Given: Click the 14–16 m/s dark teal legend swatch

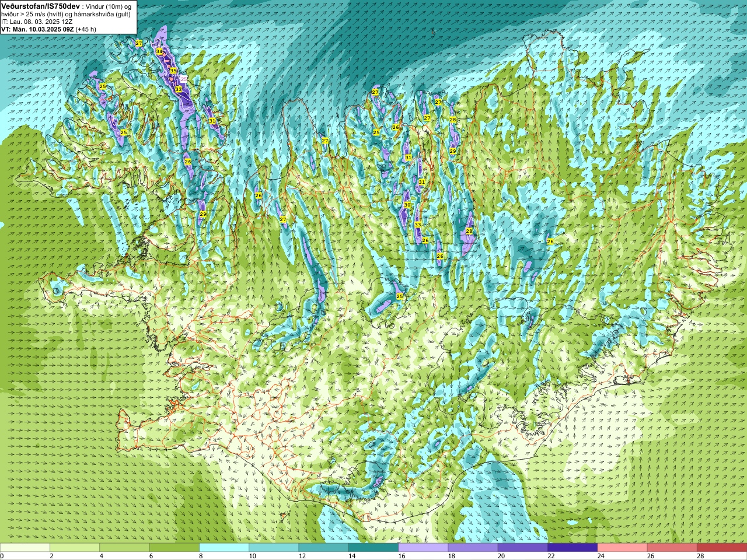Looking at the screenshot, I should point(373,548).
